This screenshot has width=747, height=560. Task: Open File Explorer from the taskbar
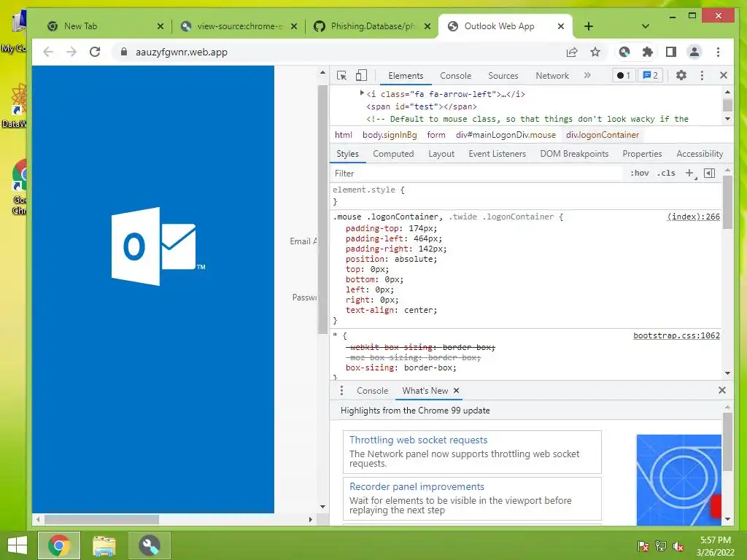[104, 545]
